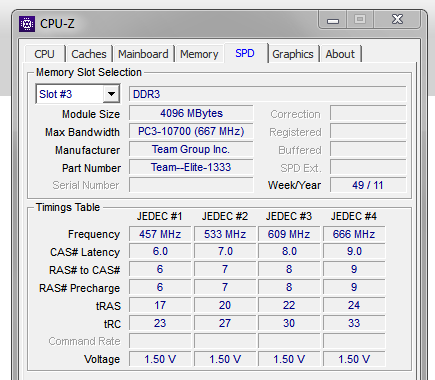Click the JEDEC #3 column header
Image resolution: width=435 pixels, height=380 pixels.
289,217
